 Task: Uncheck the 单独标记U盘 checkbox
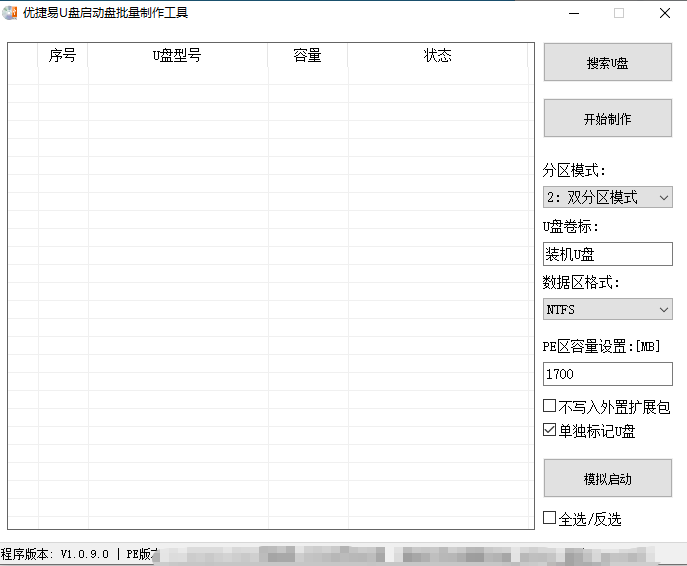(x=550, y=431)
